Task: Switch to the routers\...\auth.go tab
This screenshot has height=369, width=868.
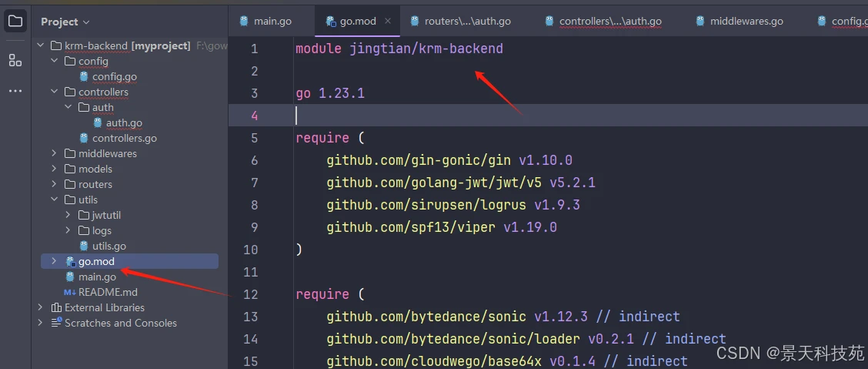Action: 461,21
